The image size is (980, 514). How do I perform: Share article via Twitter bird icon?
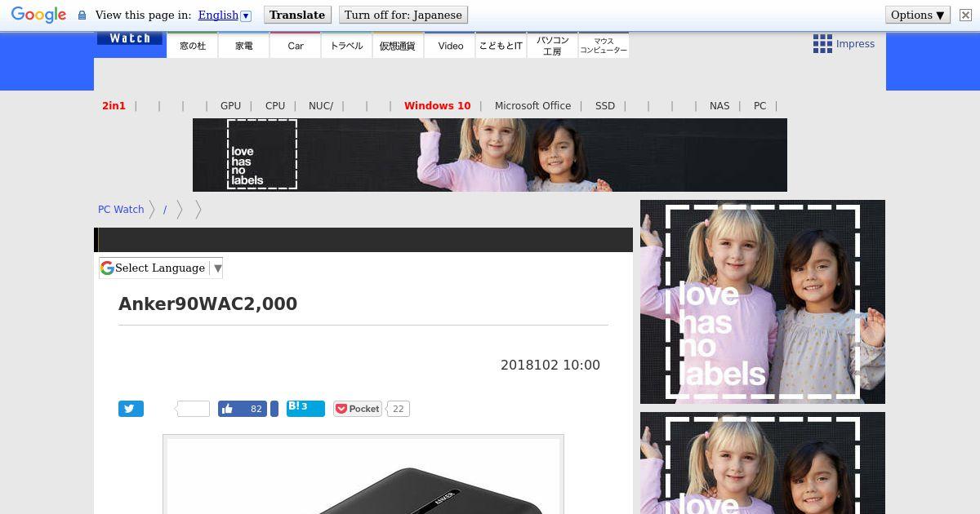[x=131, y=409]
